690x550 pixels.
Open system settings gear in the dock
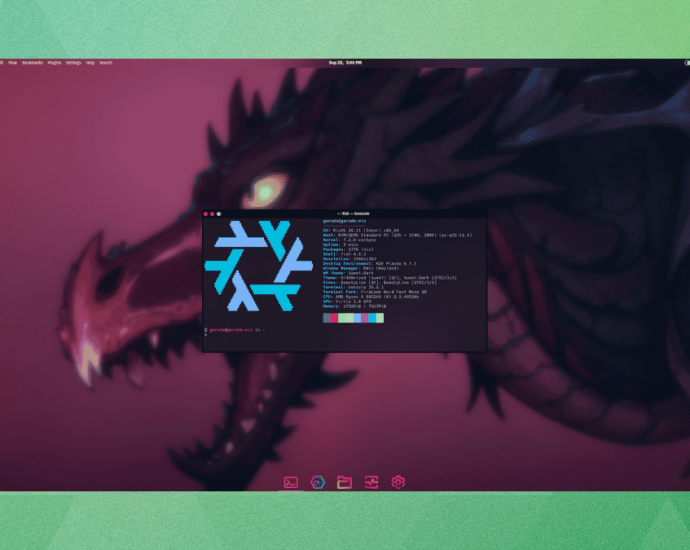(x=398, y=482)
